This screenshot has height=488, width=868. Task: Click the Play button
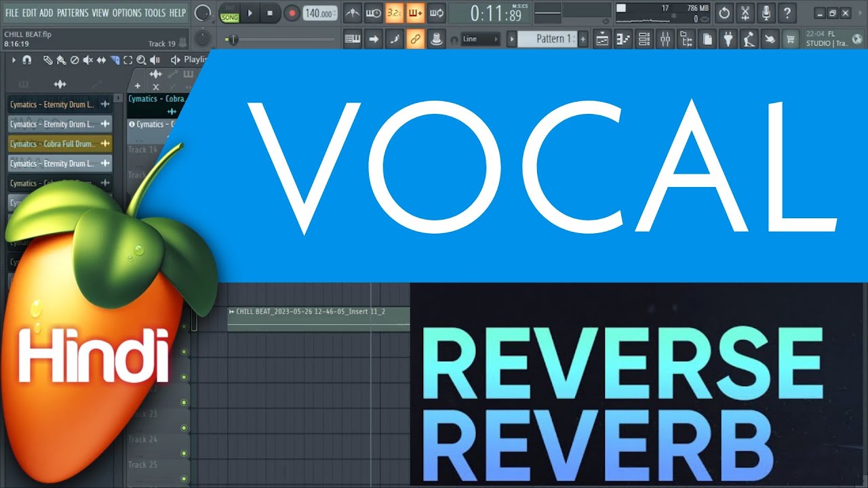[250, 13]
